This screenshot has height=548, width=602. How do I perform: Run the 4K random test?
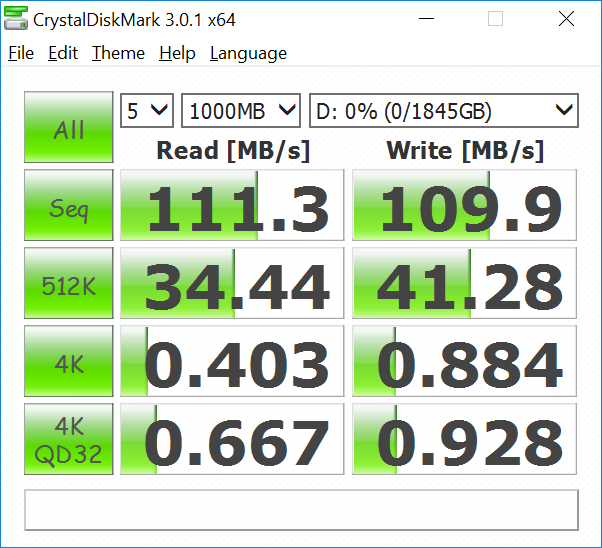(x=69, y=361)
